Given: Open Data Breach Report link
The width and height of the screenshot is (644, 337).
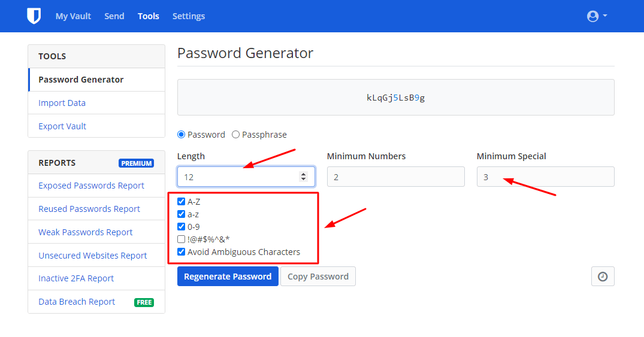Looking at the screenshot, I should click(77, 302).
